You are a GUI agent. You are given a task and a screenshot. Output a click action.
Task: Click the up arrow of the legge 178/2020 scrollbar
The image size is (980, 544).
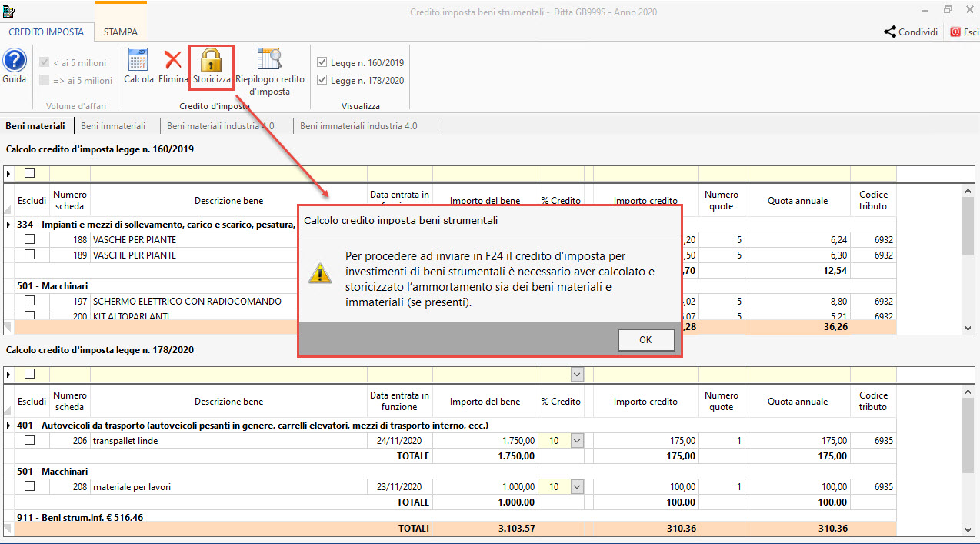[x=968, y=391]
